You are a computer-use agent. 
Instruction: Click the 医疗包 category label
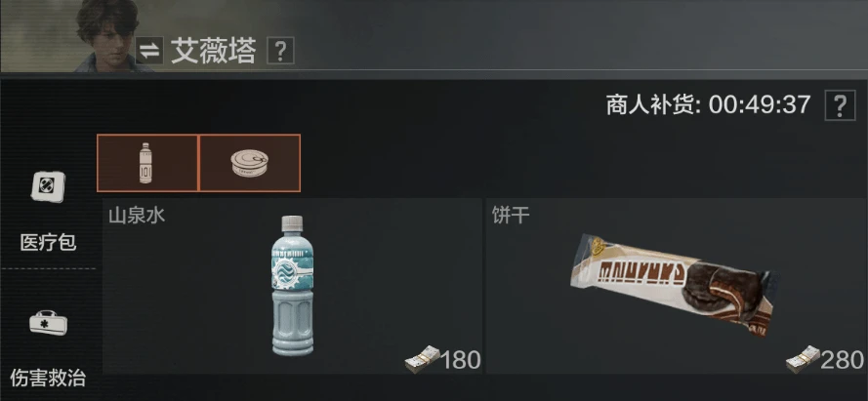[x=48, y=242]
